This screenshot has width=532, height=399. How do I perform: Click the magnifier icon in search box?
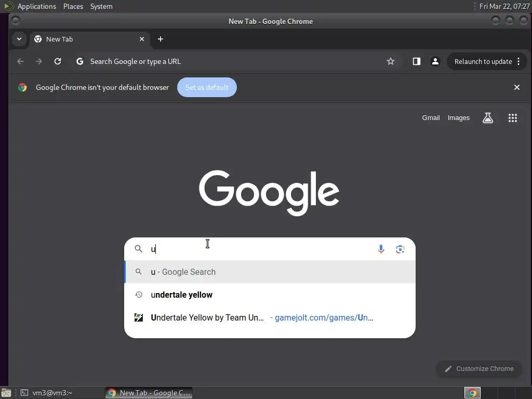138,249
